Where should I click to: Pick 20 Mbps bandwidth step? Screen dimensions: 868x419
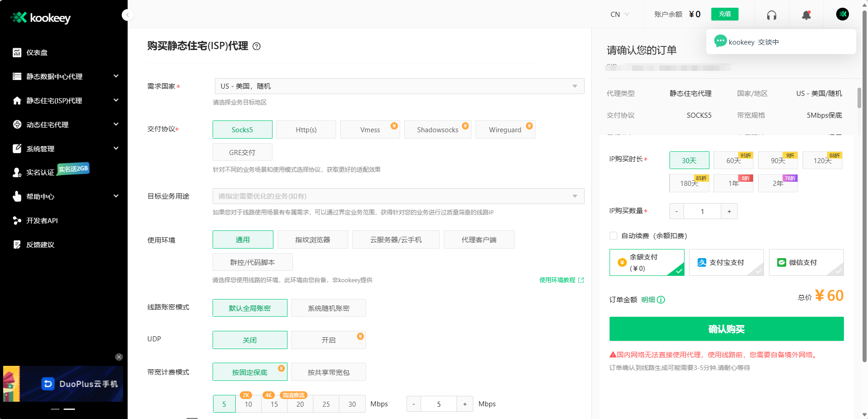pyautogui.click(x=300, y=404)
